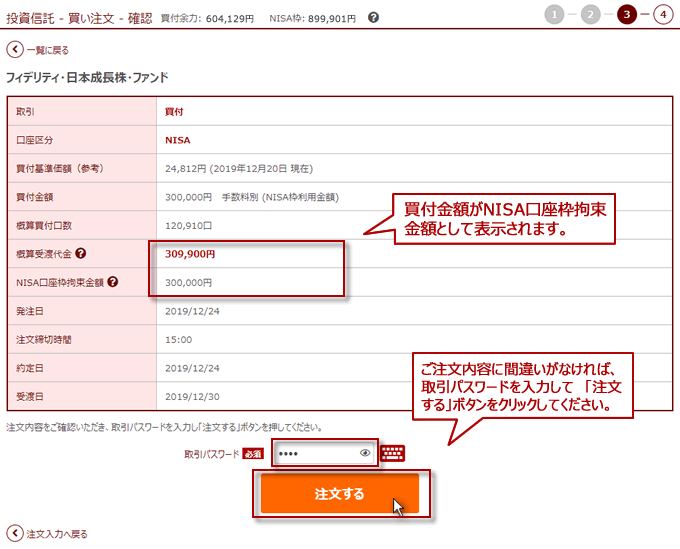This screenshot has height=549, width=680.
Task: Click the help icon beside NISA枠 amount
Action: 373,18
